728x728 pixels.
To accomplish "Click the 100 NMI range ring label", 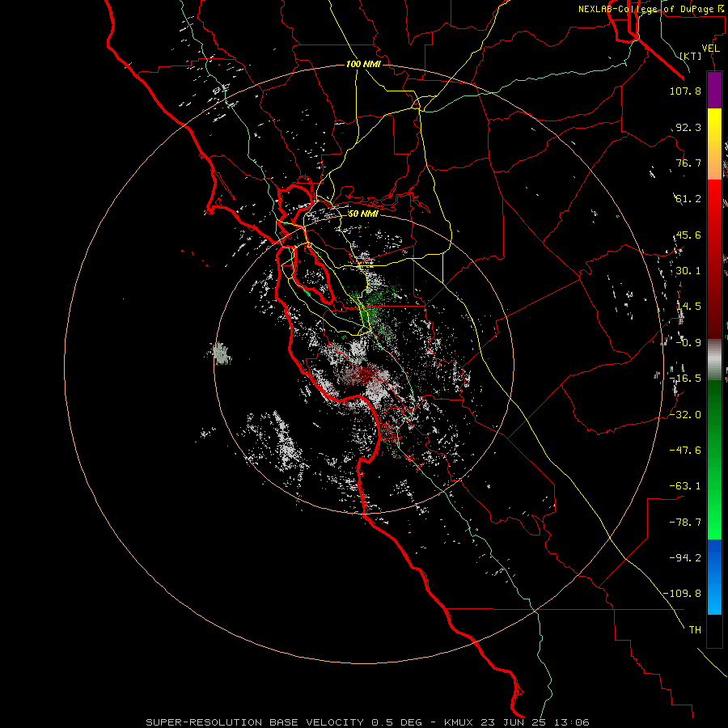I will pos(363,64).
